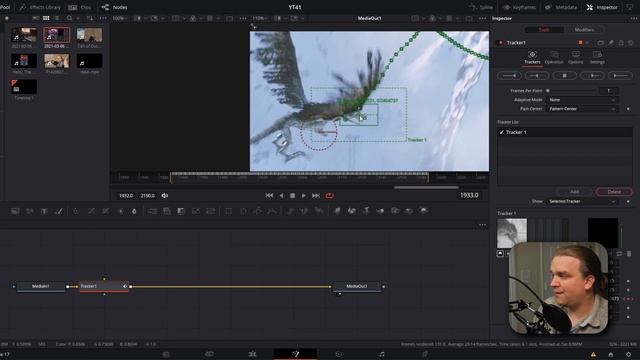The height and width of the screenshot is (360, 640).
Task: Select the Settings tab icon
Action: tap(597, 58)
